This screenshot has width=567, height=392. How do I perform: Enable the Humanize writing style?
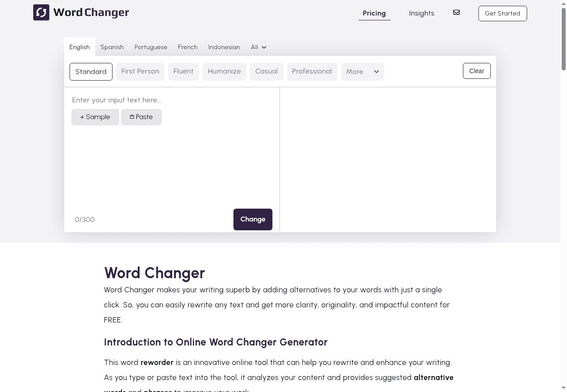tap(224, 71)
